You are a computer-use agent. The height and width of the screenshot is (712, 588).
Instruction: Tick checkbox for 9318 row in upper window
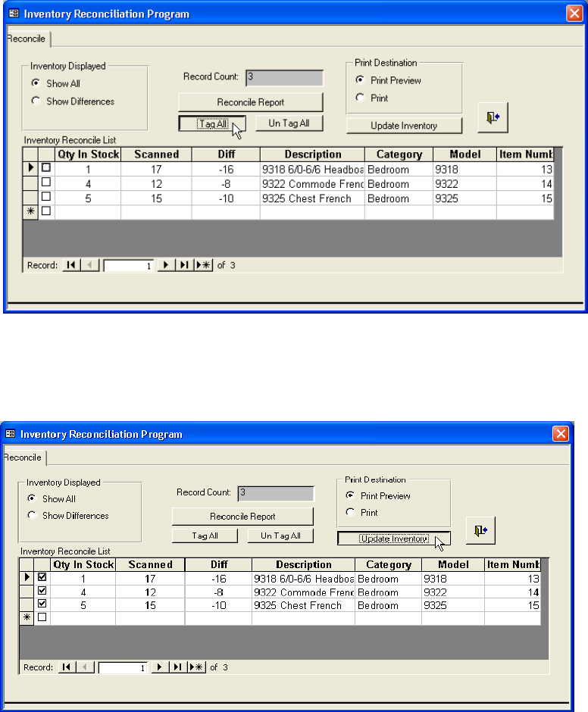pos(46,167)
